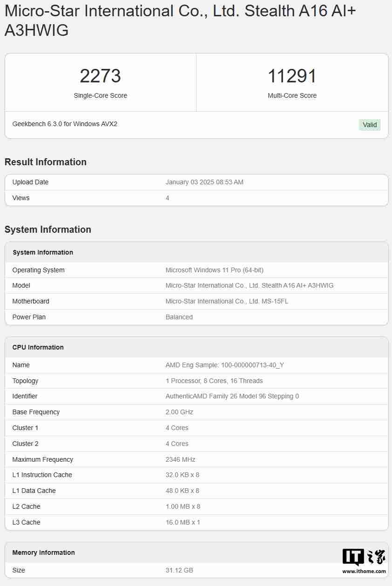Select the Result Information heading
This screenshot has height=586, width=392.
(46, 162)
